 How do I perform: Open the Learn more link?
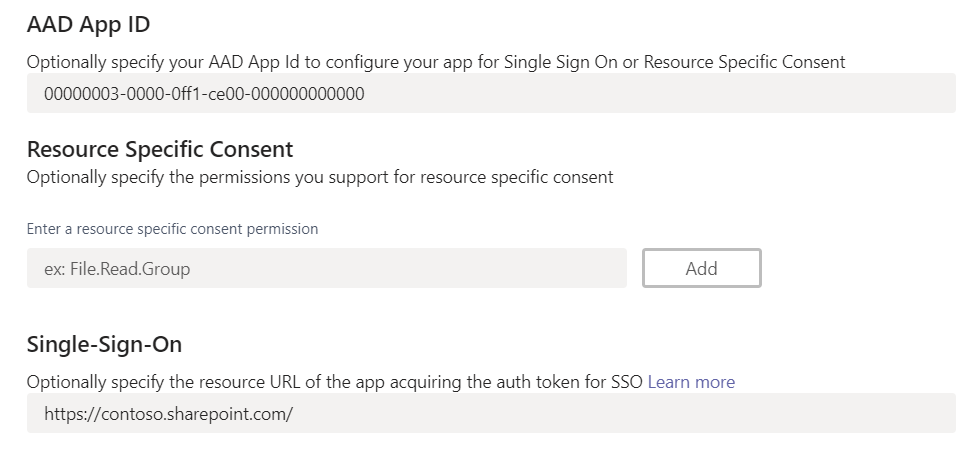691,382
